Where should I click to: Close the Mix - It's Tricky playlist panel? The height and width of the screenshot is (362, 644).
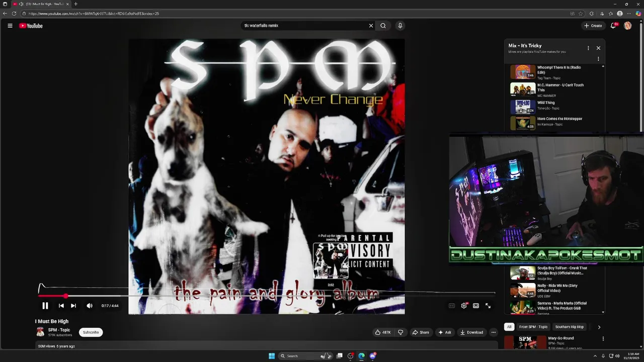click(x=598, y=48)
